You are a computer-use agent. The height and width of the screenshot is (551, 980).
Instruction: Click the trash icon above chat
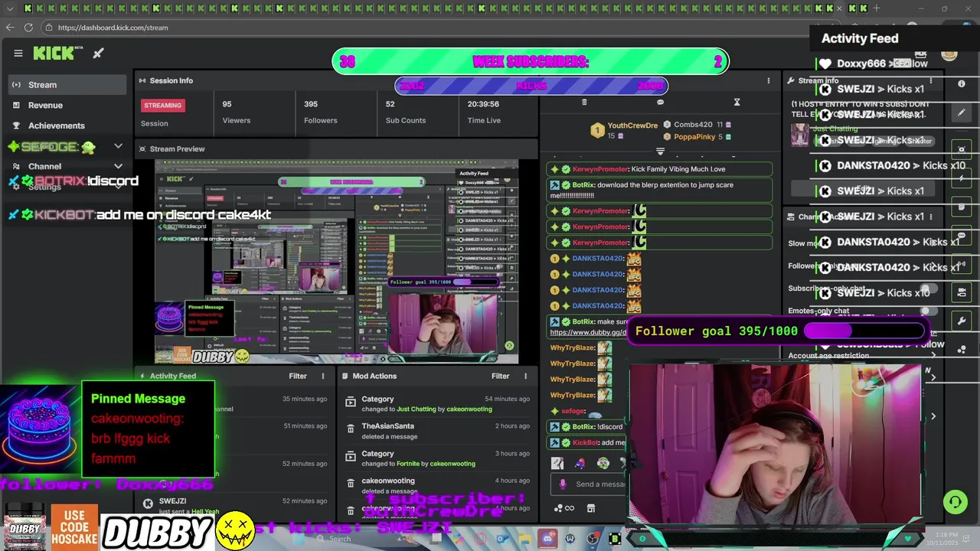point(584,102)
